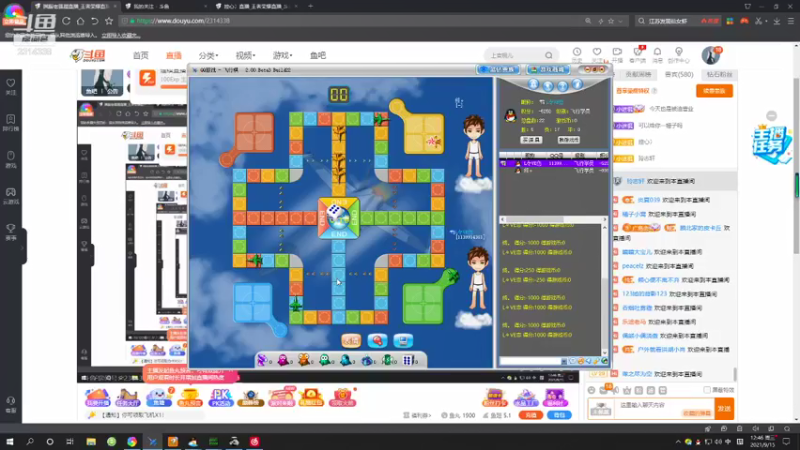Open File Explorer from the taskbar

91,442
